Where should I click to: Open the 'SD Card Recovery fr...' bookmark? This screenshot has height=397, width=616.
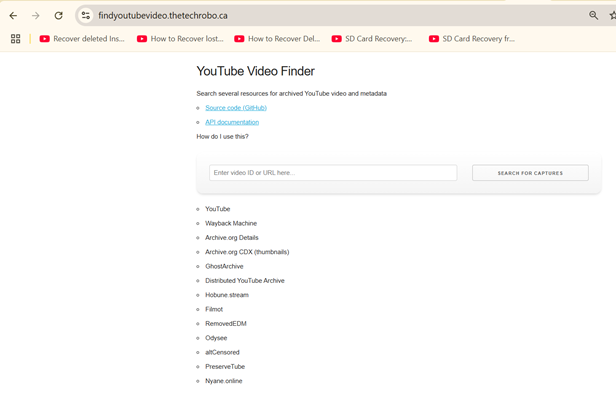coord(471,38)
